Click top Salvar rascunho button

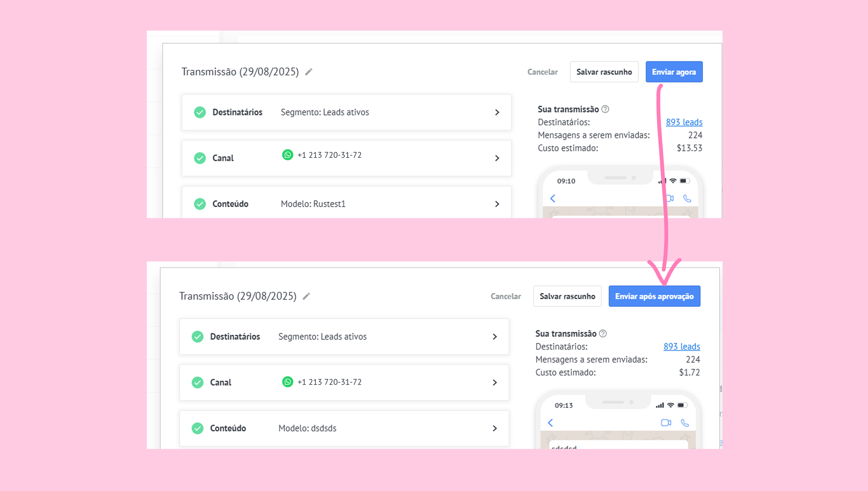click(x=604, y=72)
